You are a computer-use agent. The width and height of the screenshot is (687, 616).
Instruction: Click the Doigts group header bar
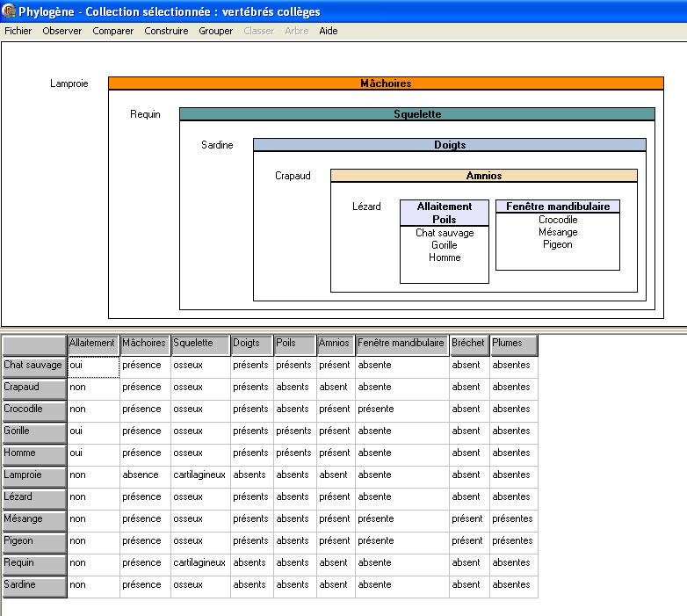[450, 145]
